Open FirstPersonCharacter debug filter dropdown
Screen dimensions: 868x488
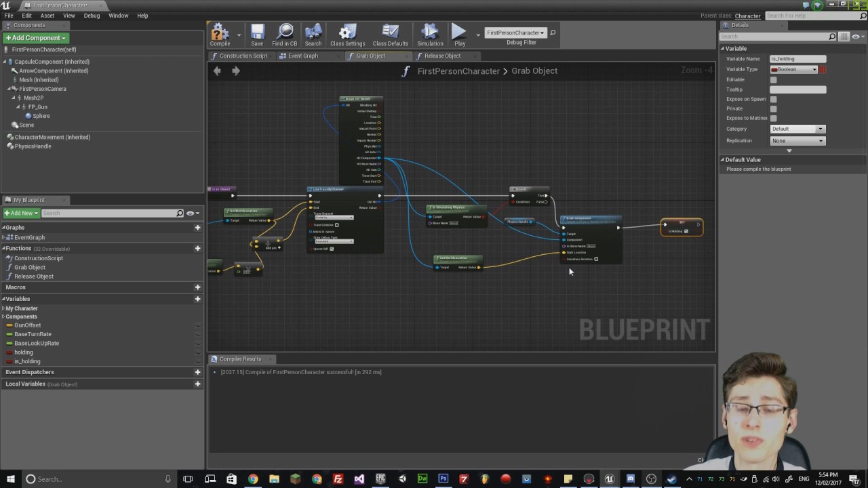(x=515, y=33)
